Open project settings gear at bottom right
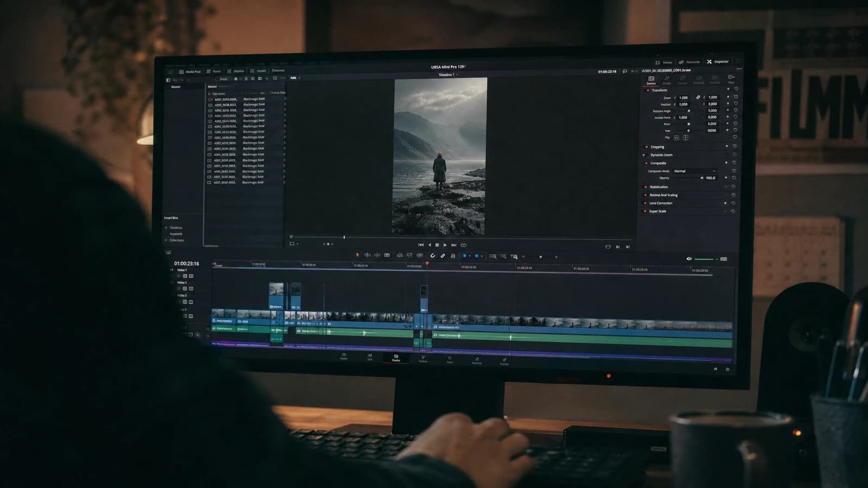This screenshot has height=488, width=868. [x=727, y=369]
